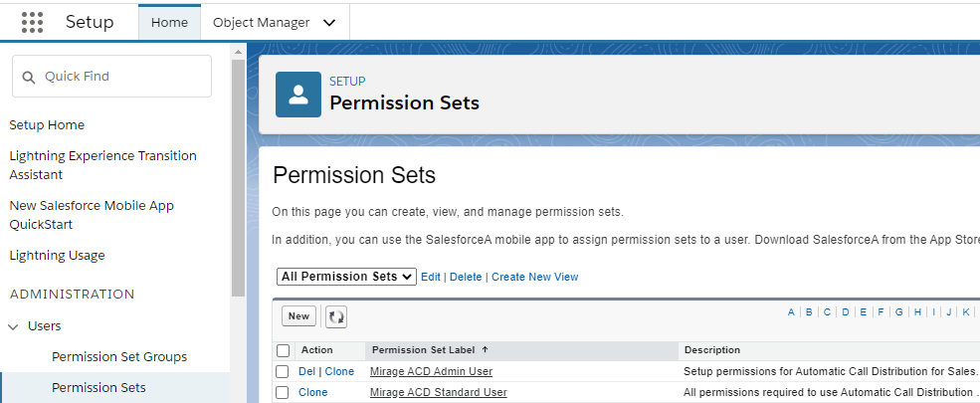Screen dimensions: 980x403
Task: Filter list by letter G
Action: tap(898, 311)
